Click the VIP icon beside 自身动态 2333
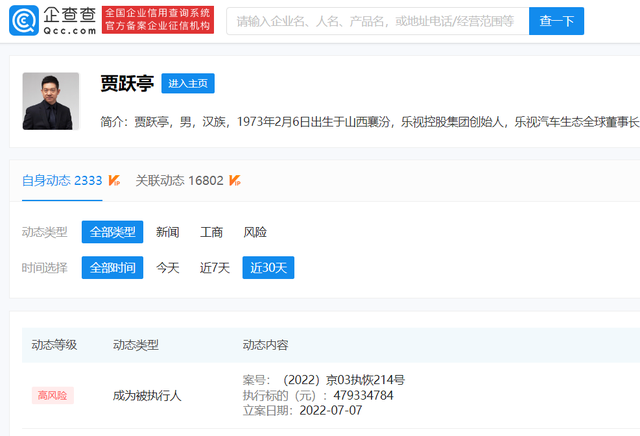The height and width of the screenshot is (436, 640). click(115, 181)
